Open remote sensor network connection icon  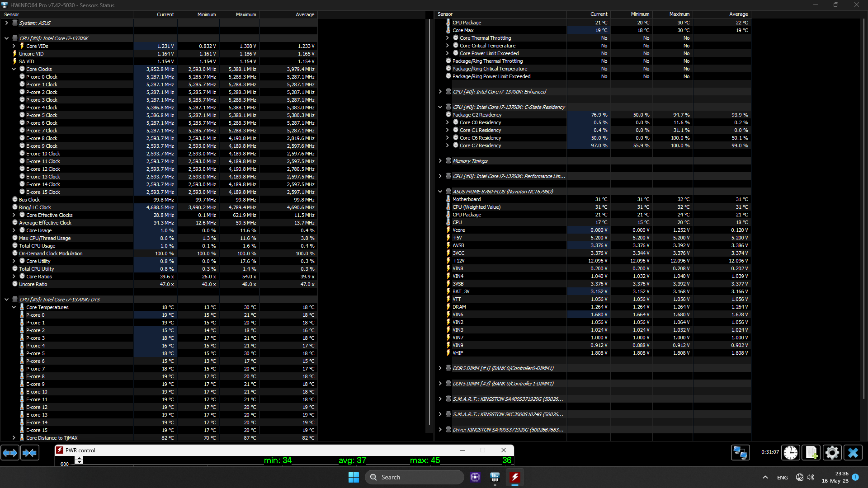(x=741, y=453)
